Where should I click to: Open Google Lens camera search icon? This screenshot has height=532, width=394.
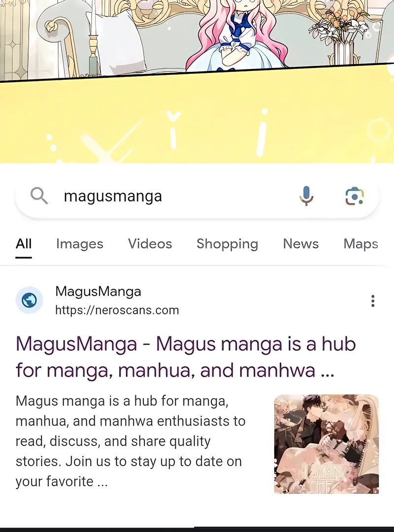[x=355, y=196]
